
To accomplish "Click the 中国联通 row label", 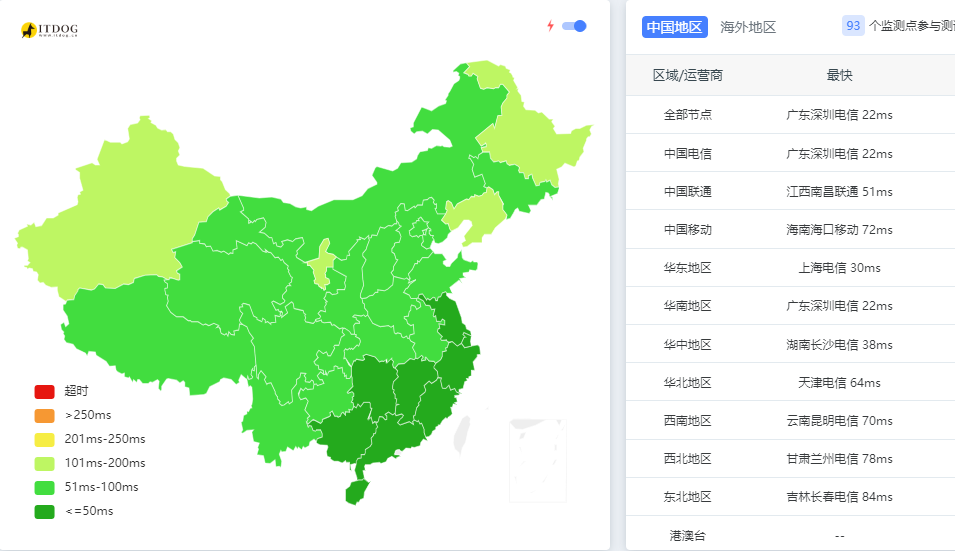I will [x=688, y=192].
